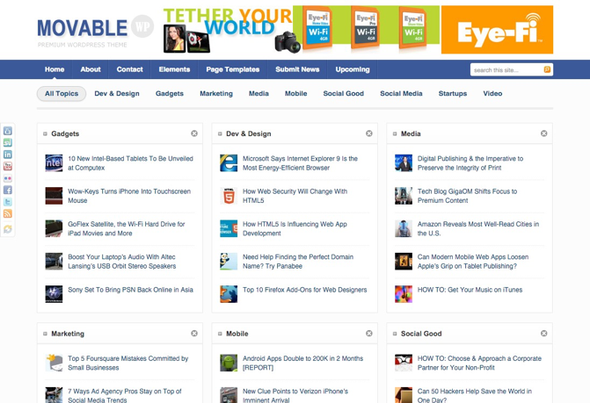Screen dimensions: 590x403
Task: Open the Submit News menu item
Action: [297, 69]
